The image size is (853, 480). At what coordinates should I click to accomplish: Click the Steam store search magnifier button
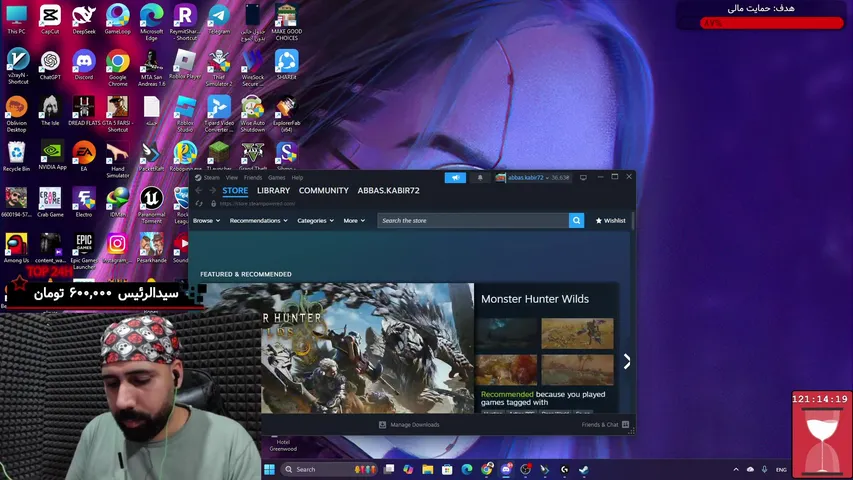(x=576, y=220)
